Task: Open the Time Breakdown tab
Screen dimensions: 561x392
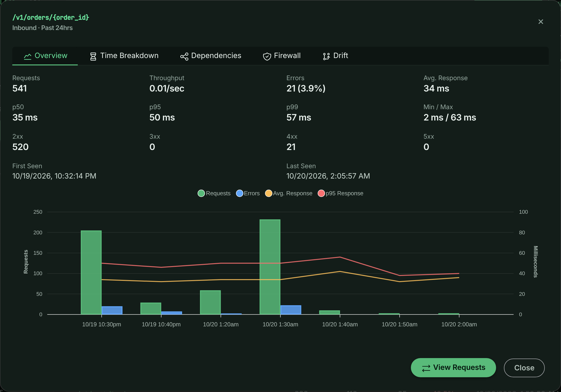Action: 124,56
